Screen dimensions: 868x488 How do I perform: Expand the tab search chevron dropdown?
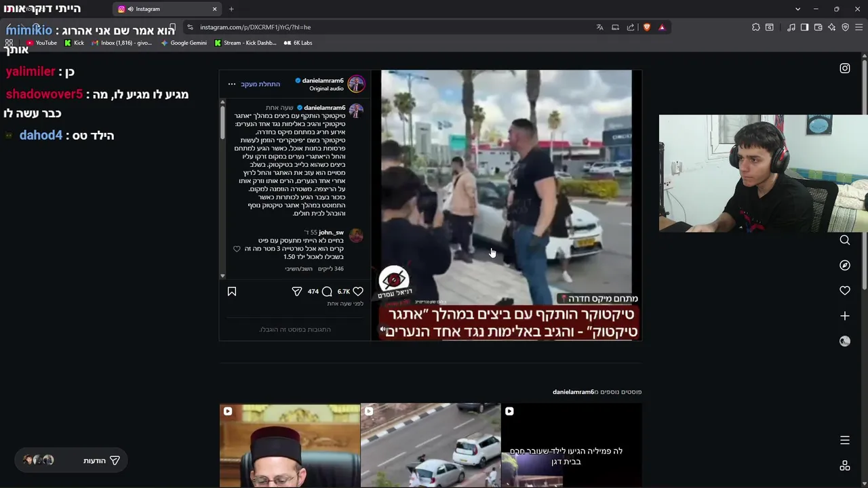797,9
